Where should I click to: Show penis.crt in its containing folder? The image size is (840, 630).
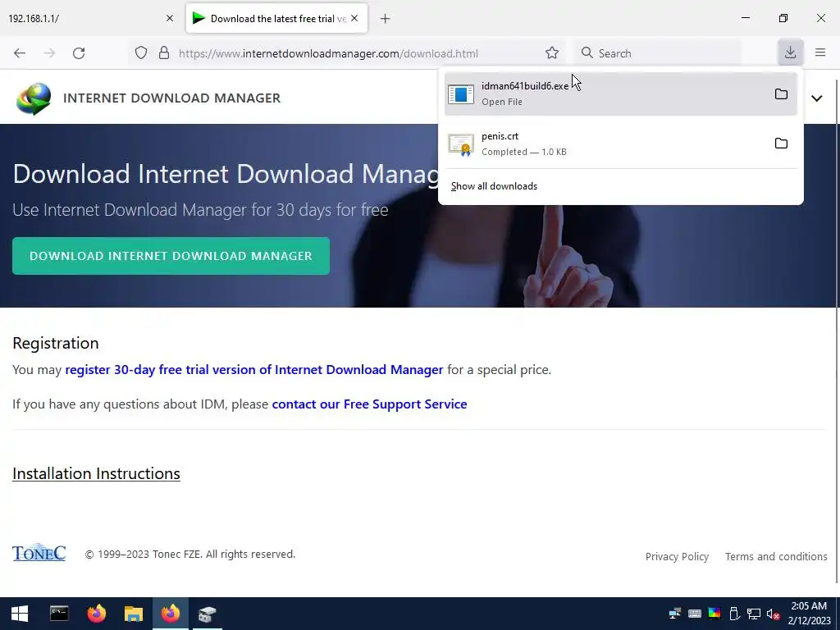(781, 144)
